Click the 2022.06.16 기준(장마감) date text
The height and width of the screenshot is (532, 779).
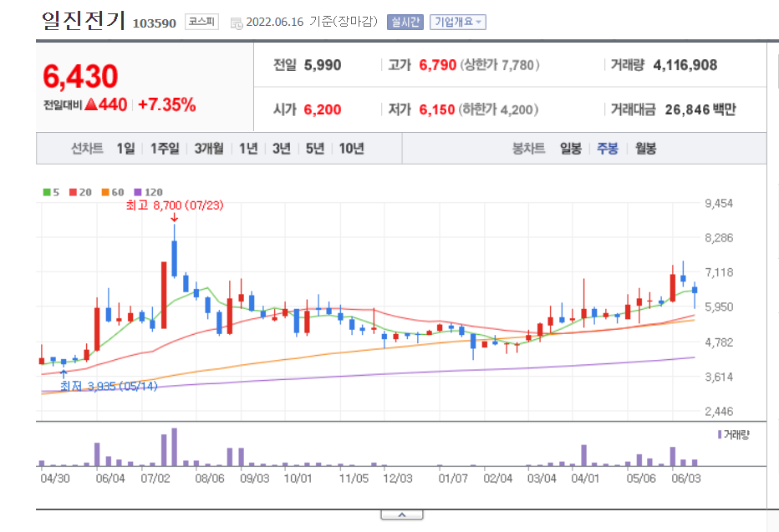point(312,22)
